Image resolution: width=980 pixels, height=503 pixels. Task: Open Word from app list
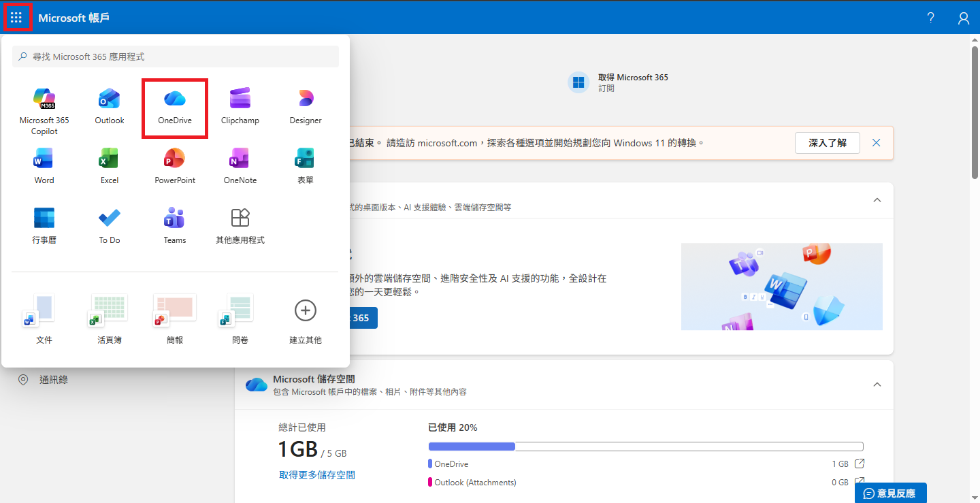coord(44,166)
